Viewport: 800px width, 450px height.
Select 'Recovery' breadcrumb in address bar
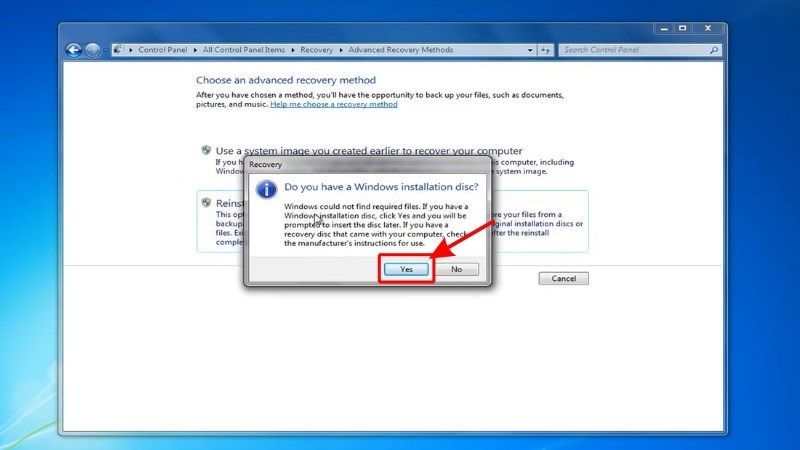(316, 50)
